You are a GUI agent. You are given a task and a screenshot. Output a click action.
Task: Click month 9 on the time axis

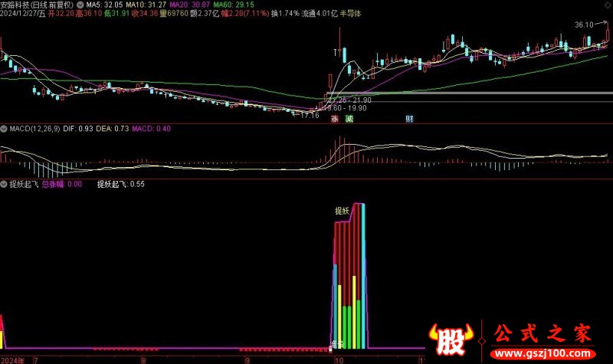[x=247, y=360]
